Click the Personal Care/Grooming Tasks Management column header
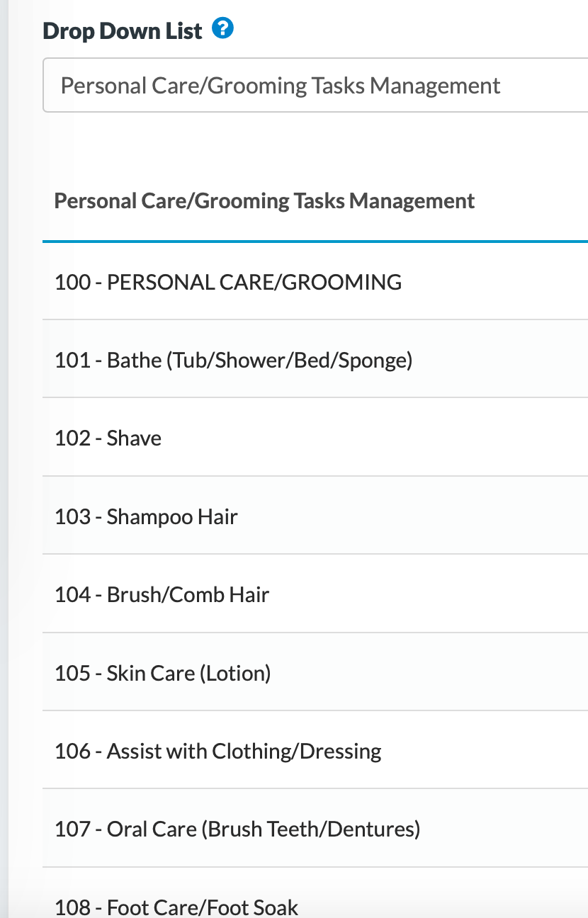The image size is (588, 918). point(264,201)
